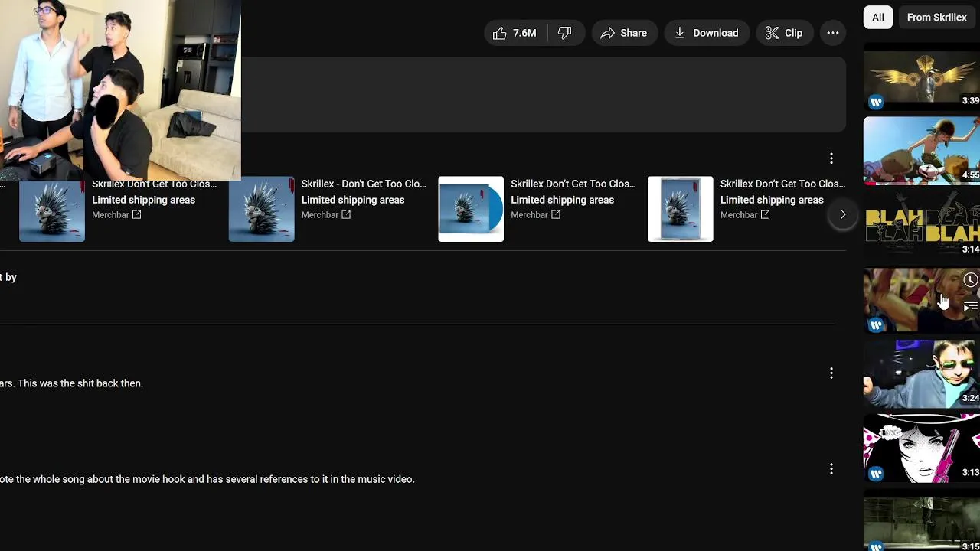Show next merch items with arrow

click(x=843, y=214)
